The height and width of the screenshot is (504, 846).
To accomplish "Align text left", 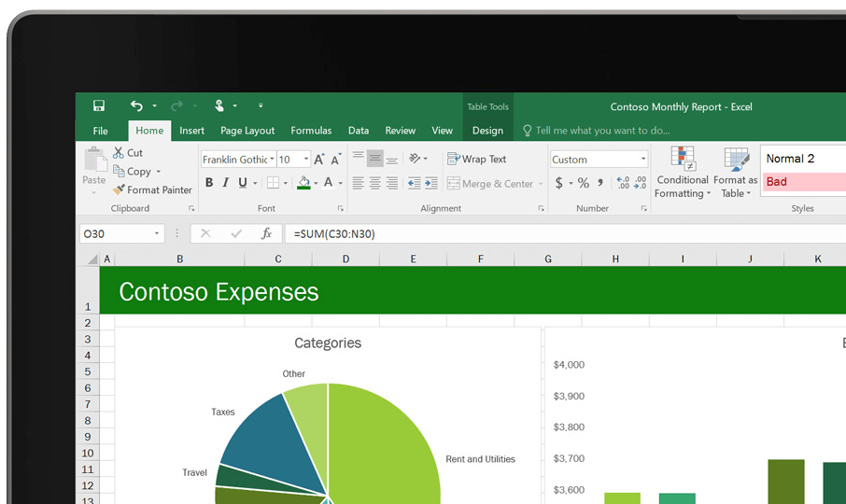I will 358,183.
